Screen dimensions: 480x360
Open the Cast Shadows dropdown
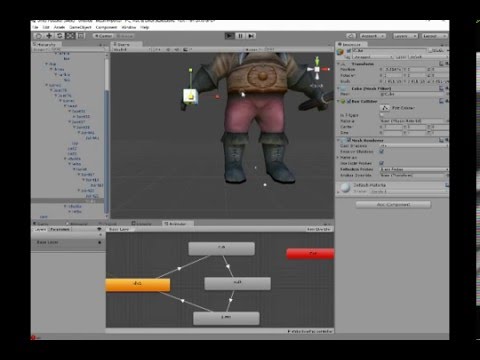pos(413,146)
